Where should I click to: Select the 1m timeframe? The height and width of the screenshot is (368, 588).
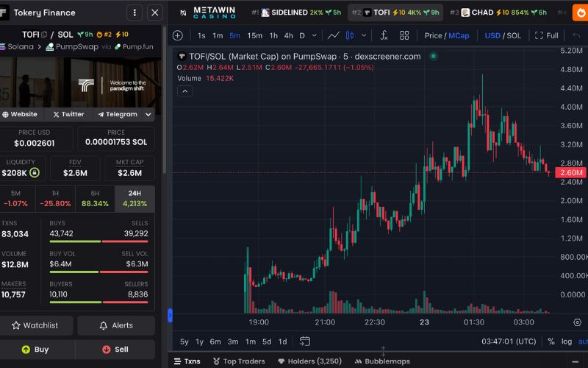(x=218, y=35)
